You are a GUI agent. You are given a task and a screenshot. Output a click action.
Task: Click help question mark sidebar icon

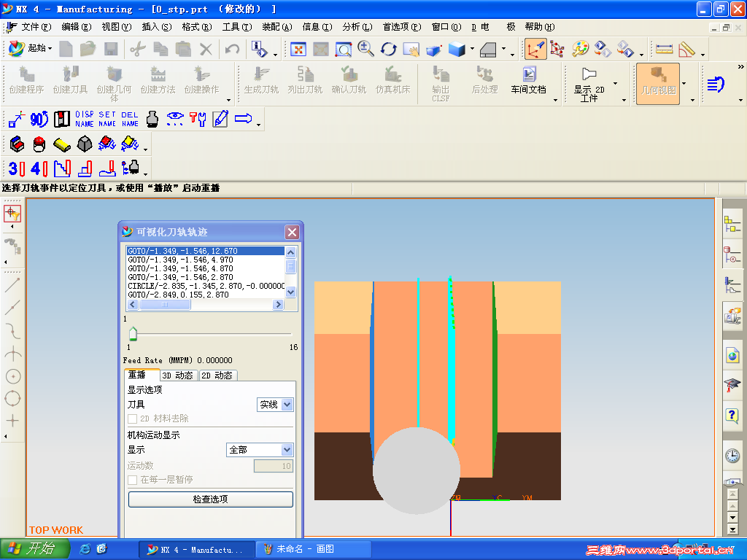pyautogui.click(x=732, y=416)
